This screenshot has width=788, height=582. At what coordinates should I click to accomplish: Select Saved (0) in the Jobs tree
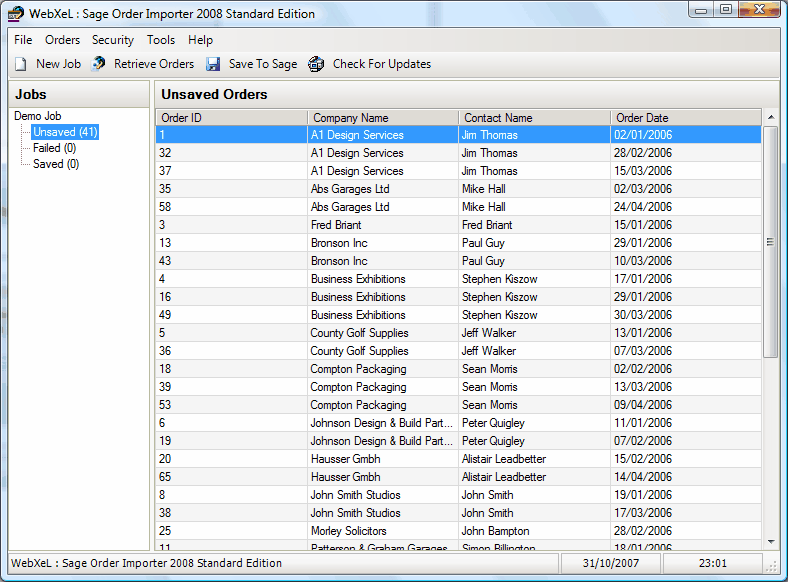[x=56, y=164]
